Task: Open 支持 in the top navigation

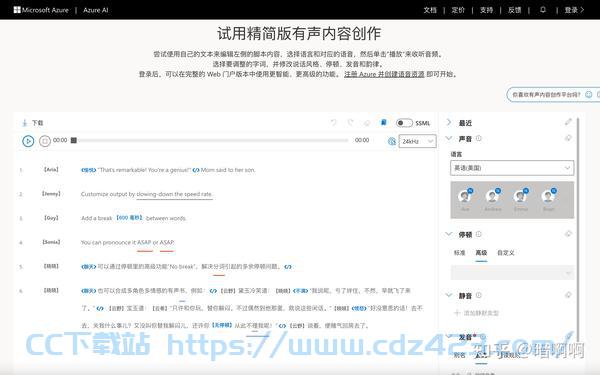Action: coord(486,10)
